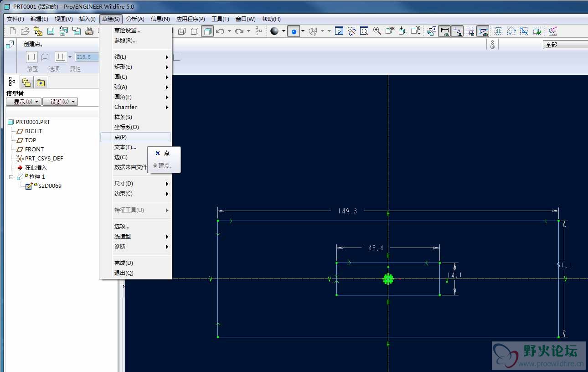
Task: Select RIGHT datum plane in tree
Action: [x=33, y=131]
